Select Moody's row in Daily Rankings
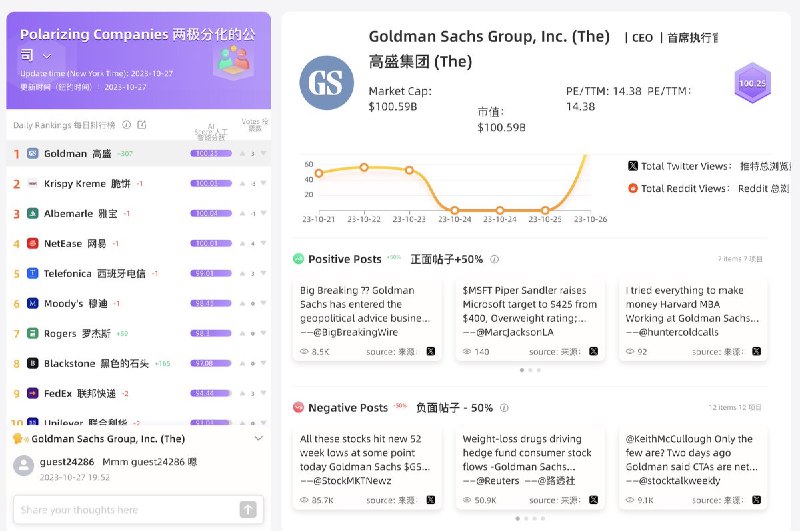800x531 pixels. click(x=138, y=304)
